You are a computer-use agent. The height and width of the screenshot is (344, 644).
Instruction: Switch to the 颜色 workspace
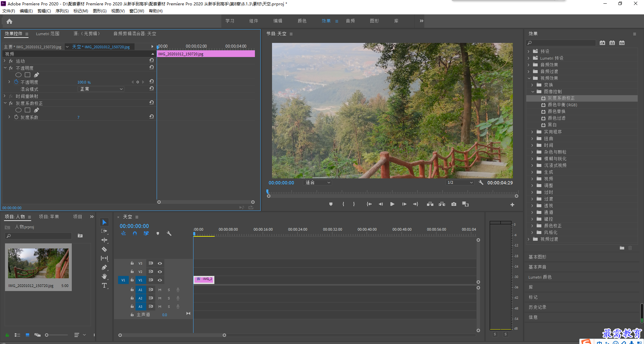(302, 21)
